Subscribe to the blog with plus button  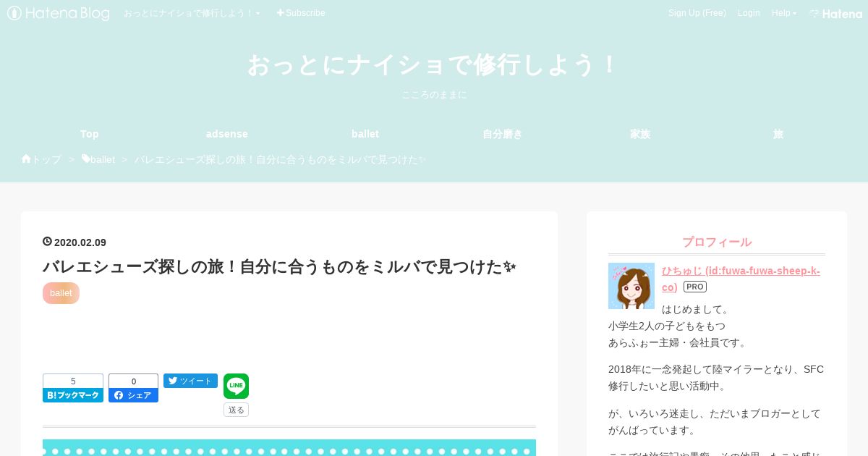click(301, 13)
